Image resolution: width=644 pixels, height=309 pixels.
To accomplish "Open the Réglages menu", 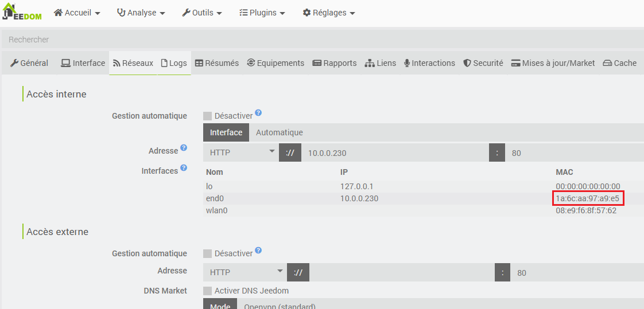I will (328, 13).
